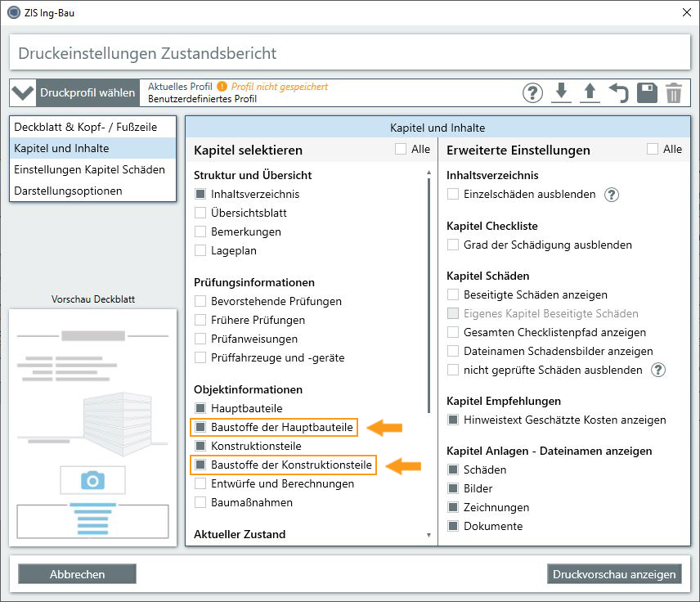The height and width of the screenshot is (602, 700).
Task: Click the import profile download arrow icon
Action: (561, 93)
